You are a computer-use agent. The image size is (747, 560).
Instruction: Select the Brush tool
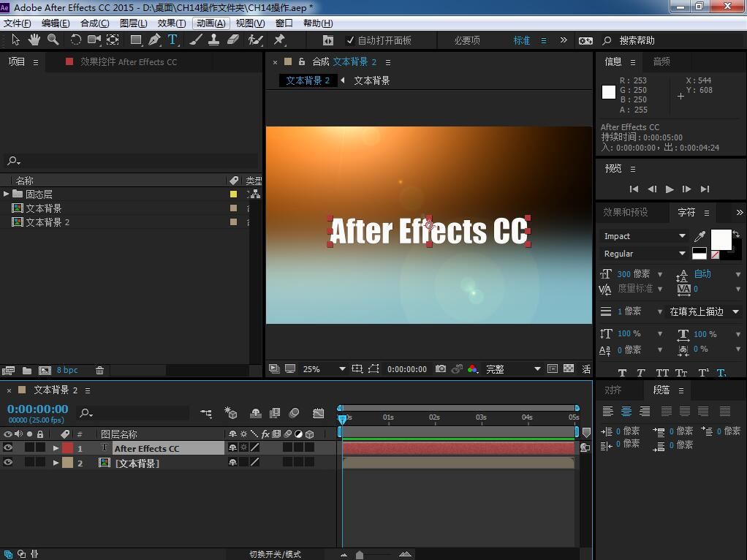click(x=195, y=40)
